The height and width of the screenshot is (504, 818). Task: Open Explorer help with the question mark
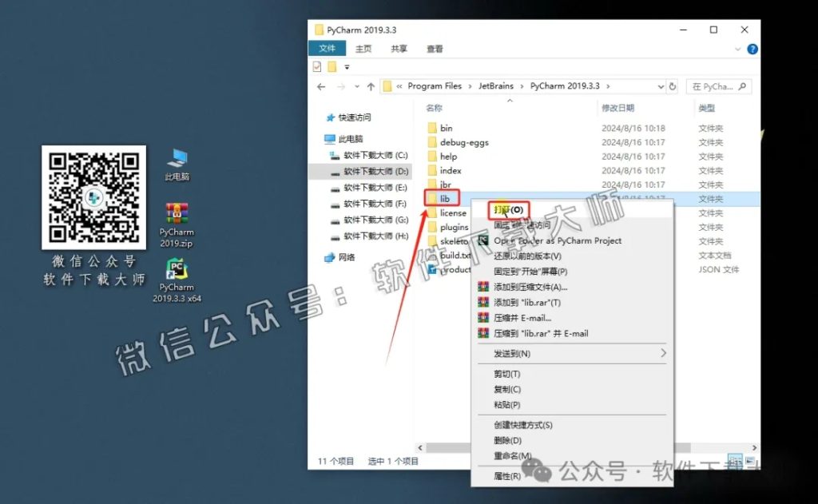point(752,49)
